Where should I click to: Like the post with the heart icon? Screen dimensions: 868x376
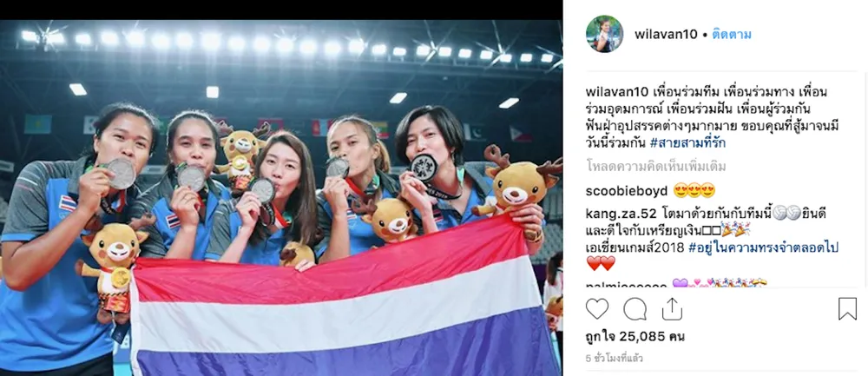tap(597, 309)
